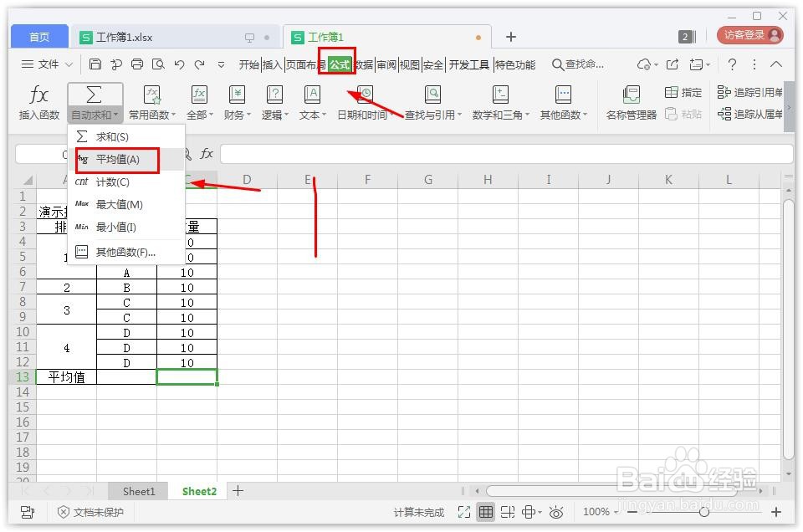The height and width of the screenshot is (532, 803).
Task: Click the cloud sync icon
Action: pyautogui.click(x=644, y=64)
